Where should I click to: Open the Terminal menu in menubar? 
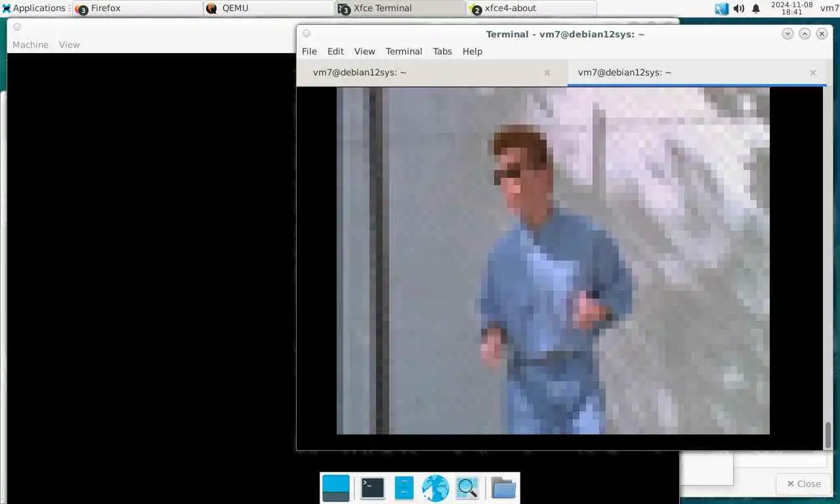pyautogui.click(x=404, y=51)
